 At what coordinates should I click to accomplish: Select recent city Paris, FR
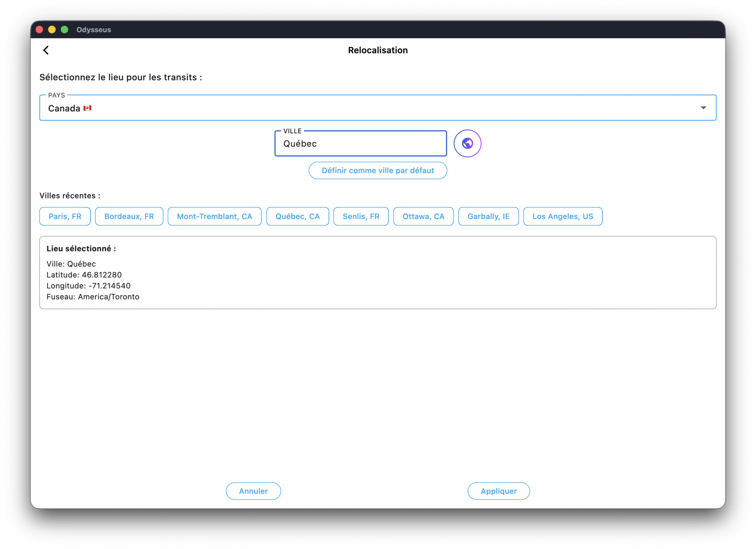click(x=65, y=216)
